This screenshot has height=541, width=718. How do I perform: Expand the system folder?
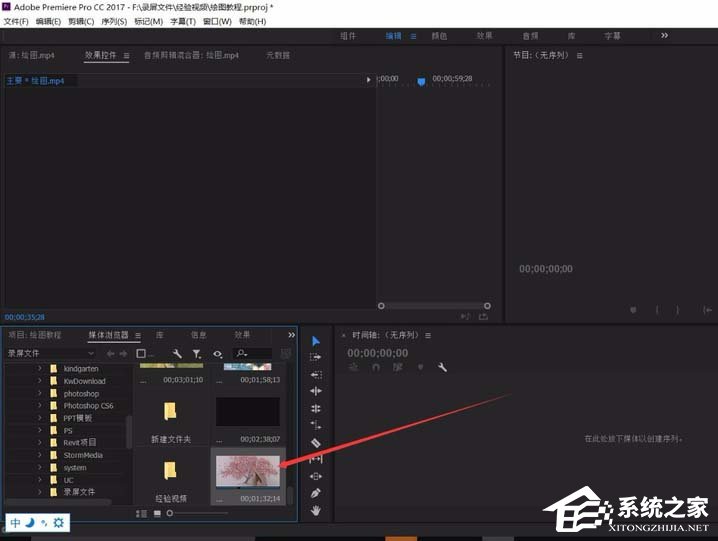[39, 467]
